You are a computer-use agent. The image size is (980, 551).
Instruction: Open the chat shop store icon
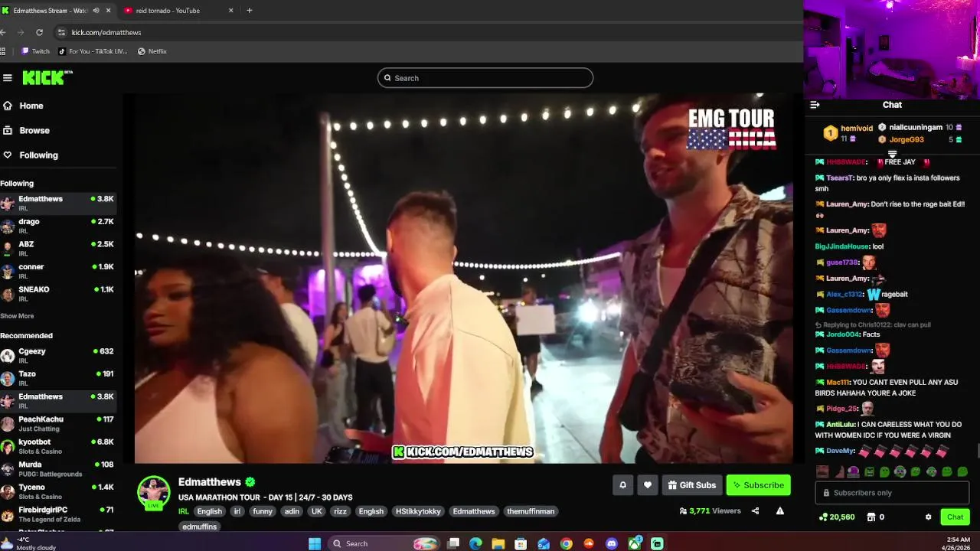871,517
